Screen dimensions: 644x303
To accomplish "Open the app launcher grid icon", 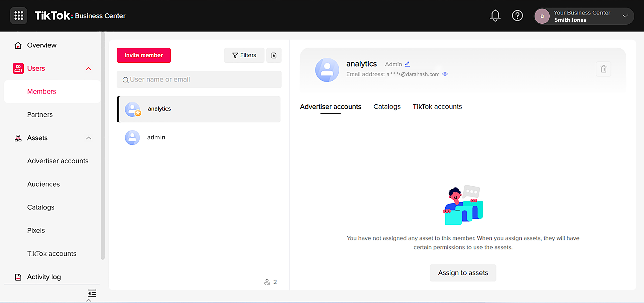I will pos(18,15).
